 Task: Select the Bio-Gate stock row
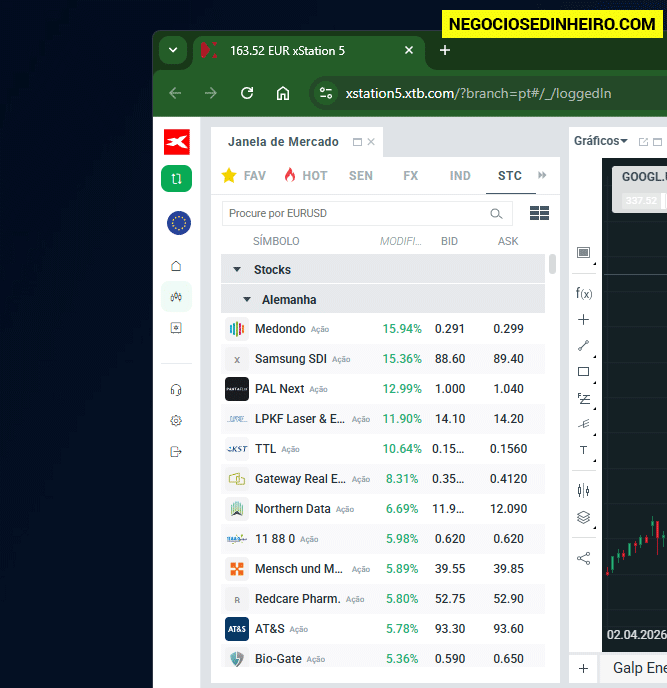[x=383, y=656]
